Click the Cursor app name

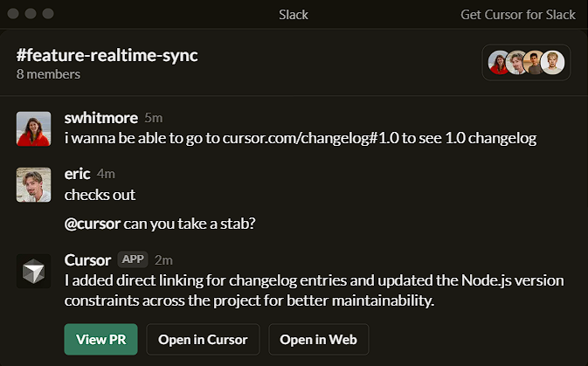[x=87, y=259]
